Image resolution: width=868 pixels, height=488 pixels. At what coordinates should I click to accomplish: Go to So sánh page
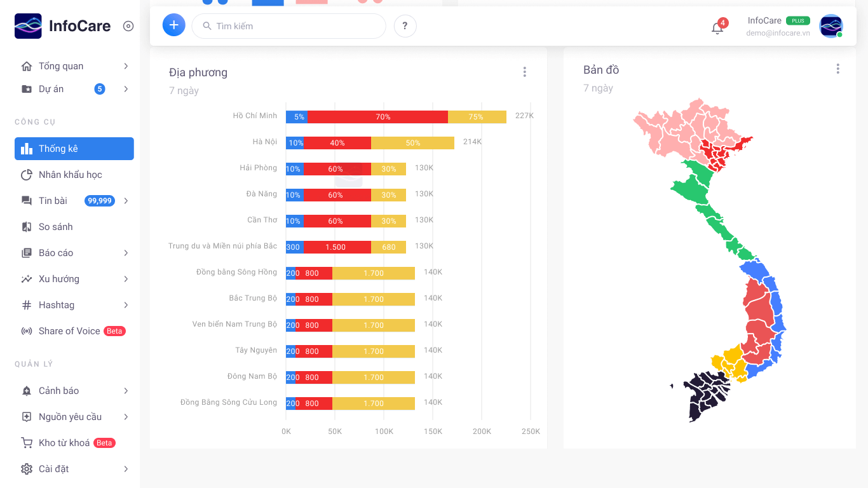(x=56, y=227)
